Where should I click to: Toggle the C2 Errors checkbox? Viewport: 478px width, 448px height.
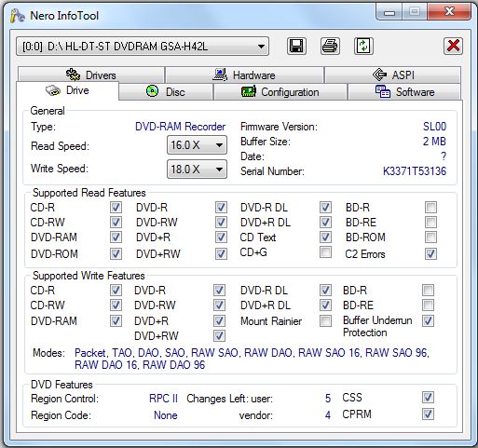[x=430, y=254]
